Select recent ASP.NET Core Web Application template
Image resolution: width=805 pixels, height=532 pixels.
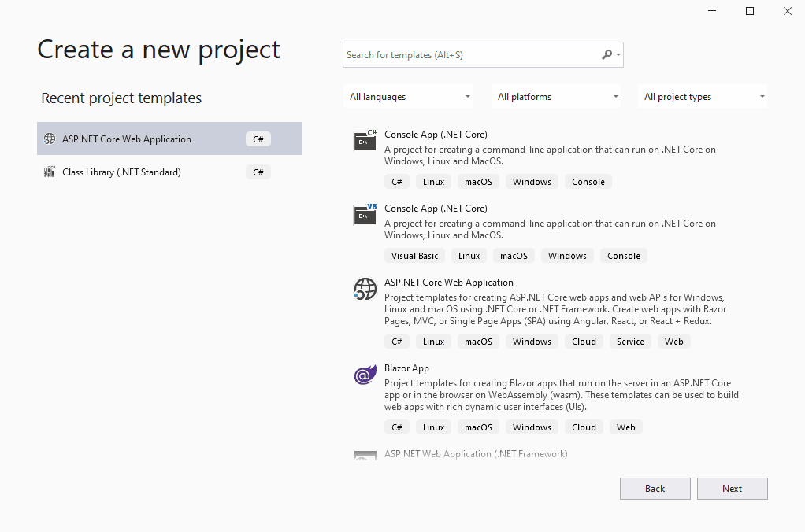(169, 139)
